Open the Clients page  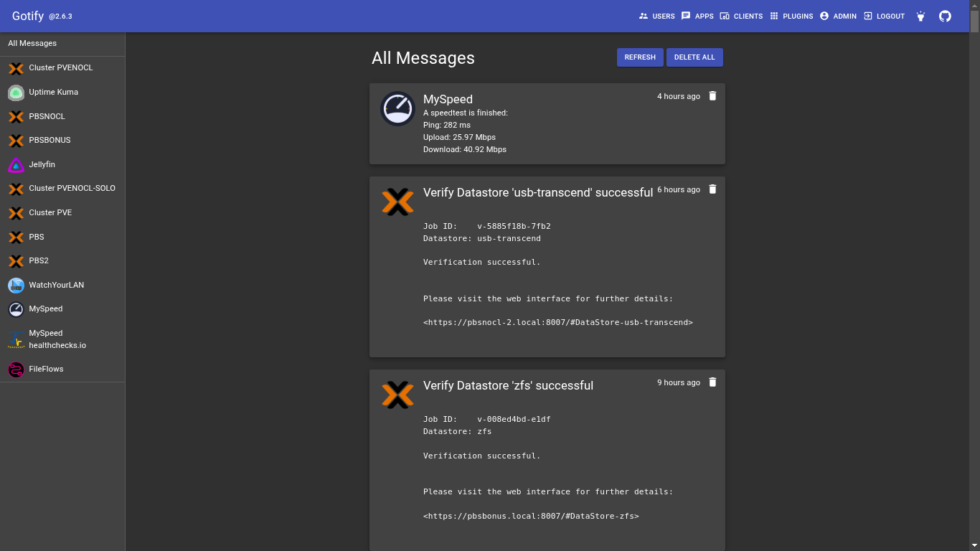[x=741, y=16]
